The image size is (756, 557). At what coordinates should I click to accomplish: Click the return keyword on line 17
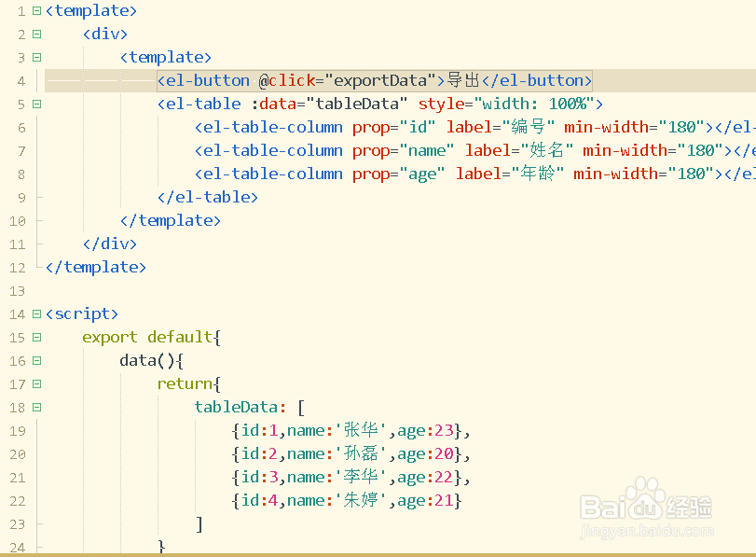(185, 383)
